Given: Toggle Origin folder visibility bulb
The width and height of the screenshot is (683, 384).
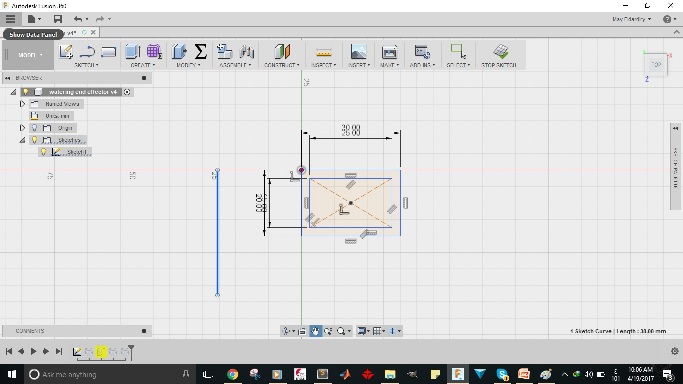Looking at the screenshot, I should point(34,128).
